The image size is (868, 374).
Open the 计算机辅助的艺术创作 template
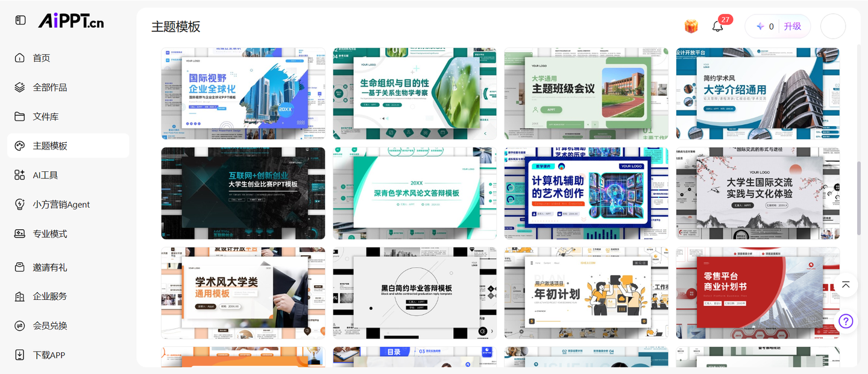click(x=587, y=193)
